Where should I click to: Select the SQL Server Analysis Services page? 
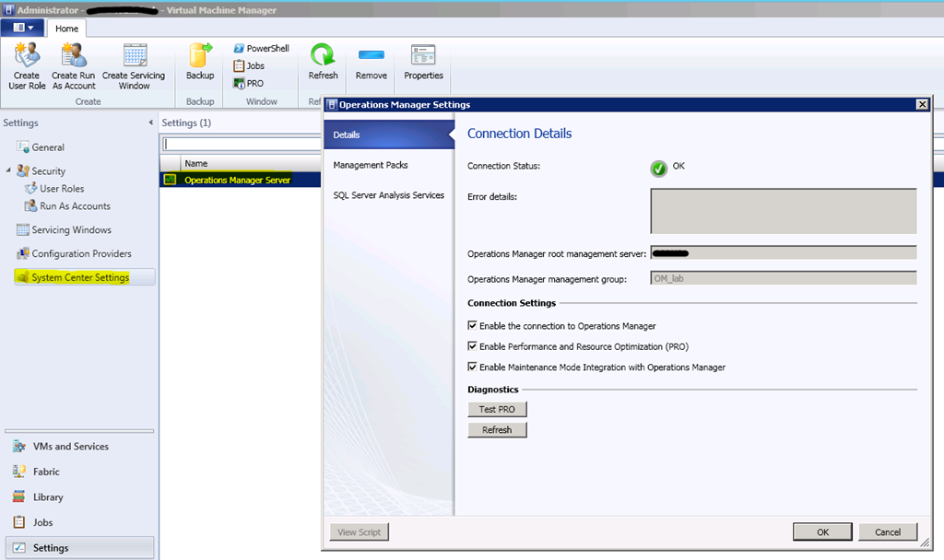tap(388, 195)
